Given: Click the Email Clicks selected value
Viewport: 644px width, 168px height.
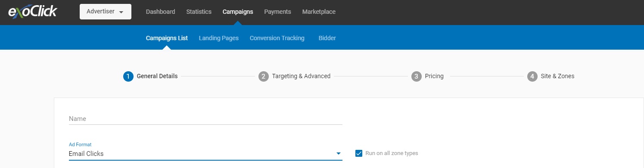Looking at the screenshot, I should [x=86, y=154].
